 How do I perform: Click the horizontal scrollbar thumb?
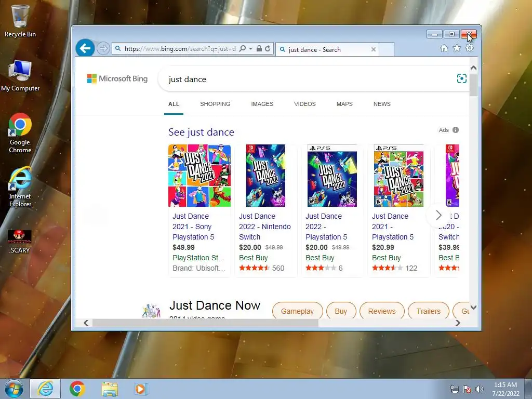(x=205, y=323)
